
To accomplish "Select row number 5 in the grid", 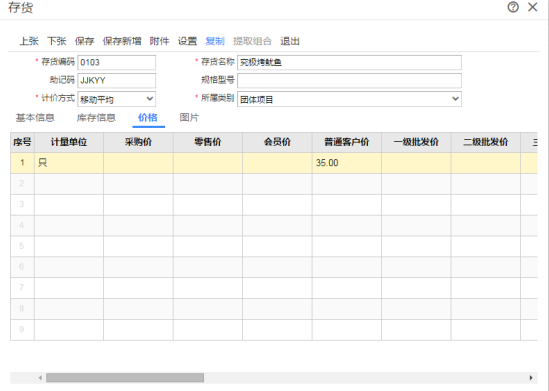I will coord(22,246).
